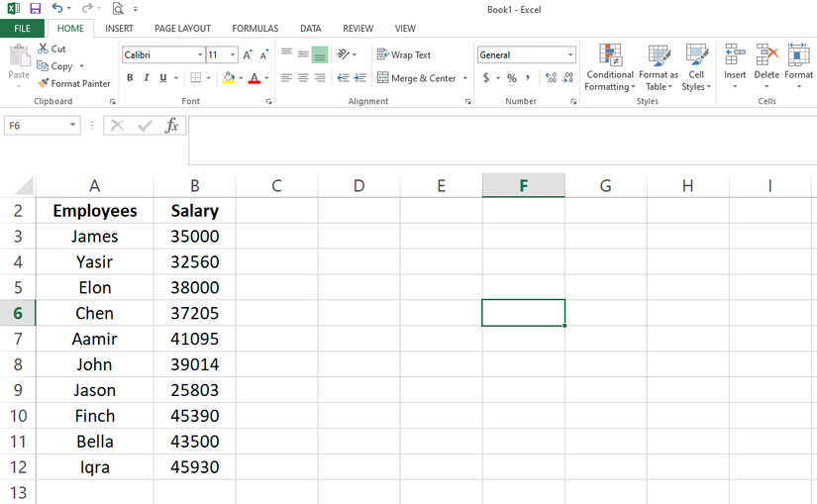The height and width of the screenshot is (504, 817).
Task: Click the Comma Style icon
Action: pyautogui.click(x=527, y=77)
